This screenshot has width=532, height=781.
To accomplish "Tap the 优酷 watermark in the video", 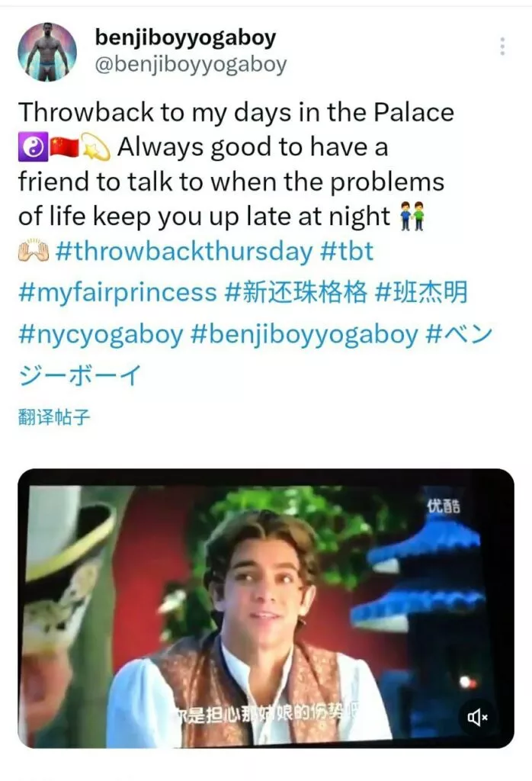I will tap(443, 506).
